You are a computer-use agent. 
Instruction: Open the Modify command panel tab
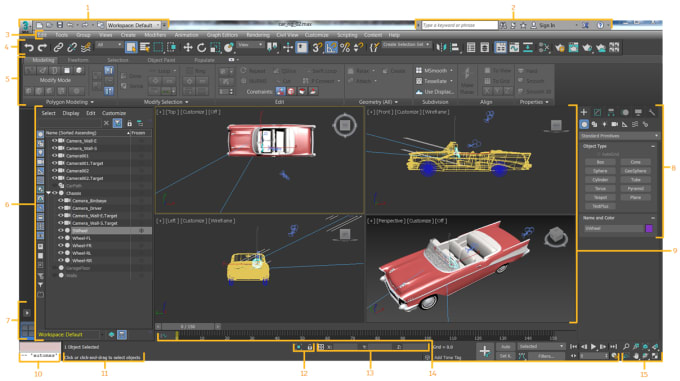[x=597, y=112]
